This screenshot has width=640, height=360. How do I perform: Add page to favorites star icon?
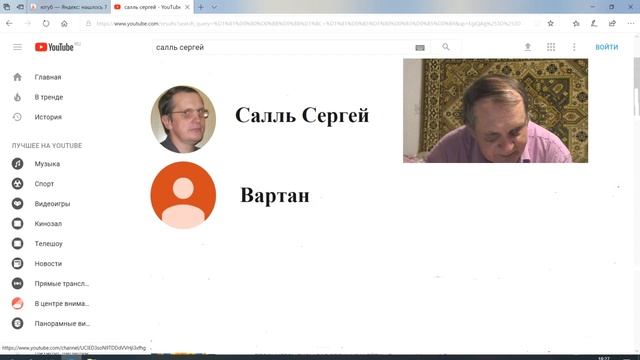pos(550,24)
